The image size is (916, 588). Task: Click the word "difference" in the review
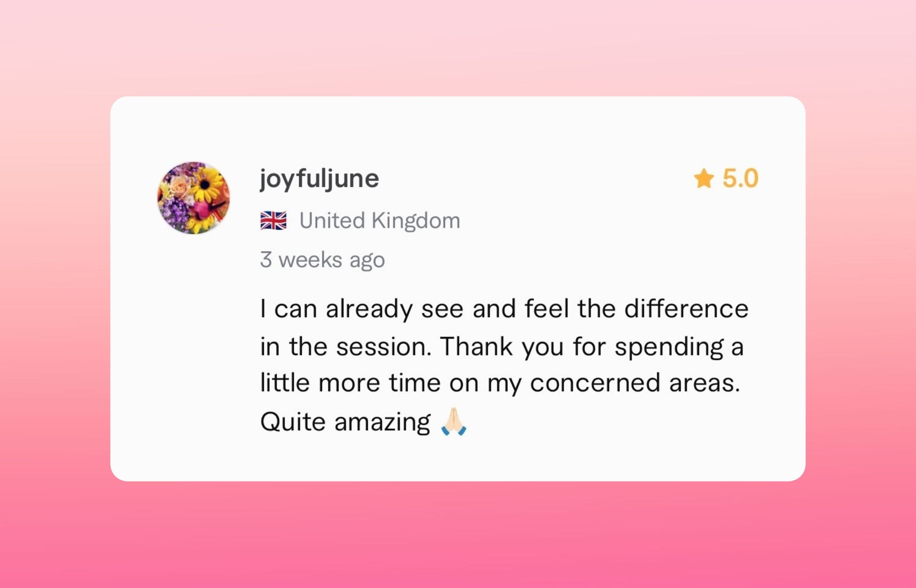click(x=686, y=309)
